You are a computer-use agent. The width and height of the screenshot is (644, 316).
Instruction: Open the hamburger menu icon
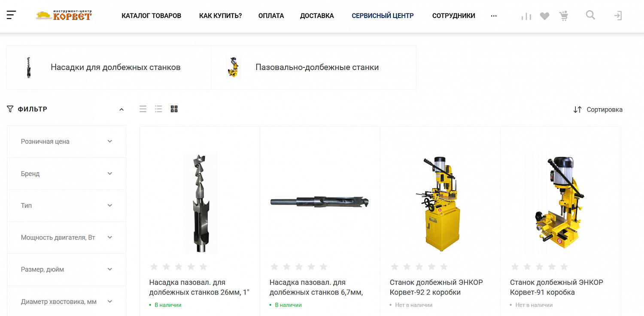pos(11,15)
